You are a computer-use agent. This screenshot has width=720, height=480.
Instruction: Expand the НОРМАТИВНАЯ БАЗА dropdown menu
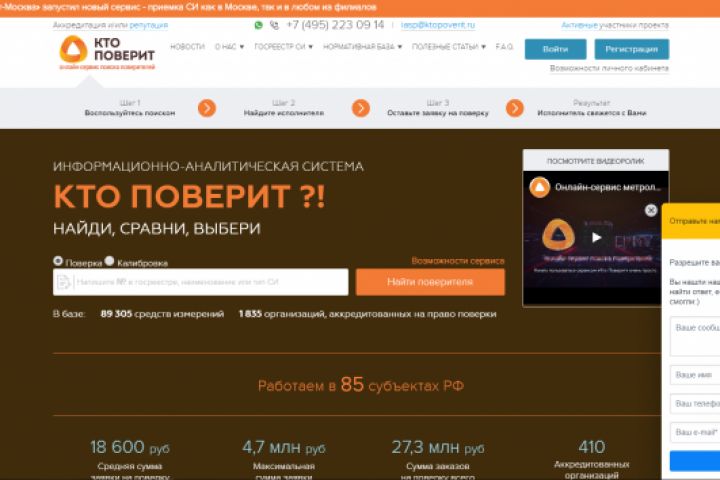point(362,47)
